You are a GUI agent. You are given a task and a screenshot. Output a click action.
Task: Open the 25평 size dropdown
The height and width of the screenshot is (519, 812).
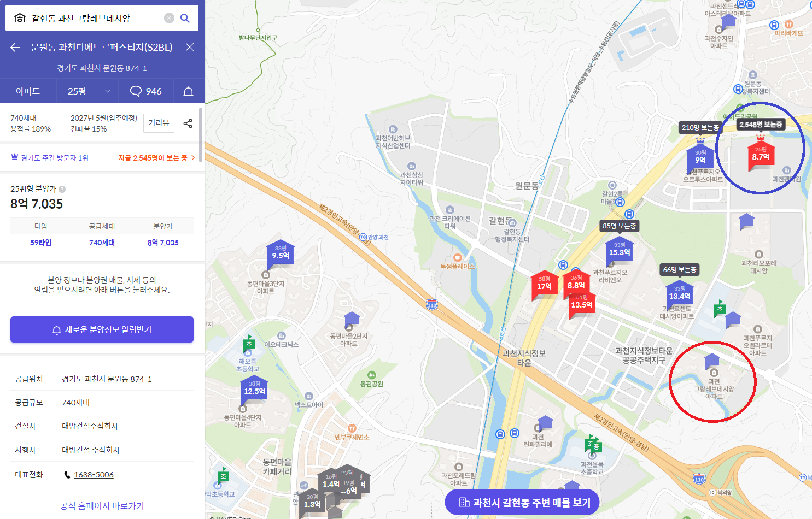tap(87, 91)
